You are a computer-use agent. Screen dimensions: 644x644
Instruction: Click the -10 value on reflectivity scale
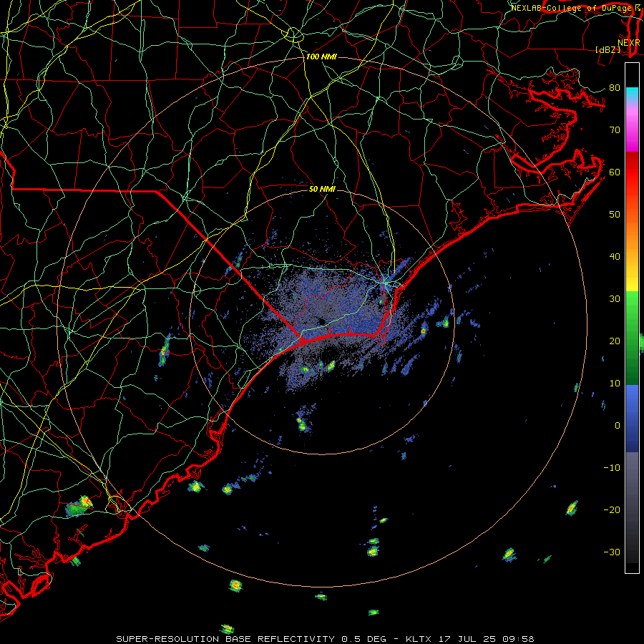pos(612,468)
